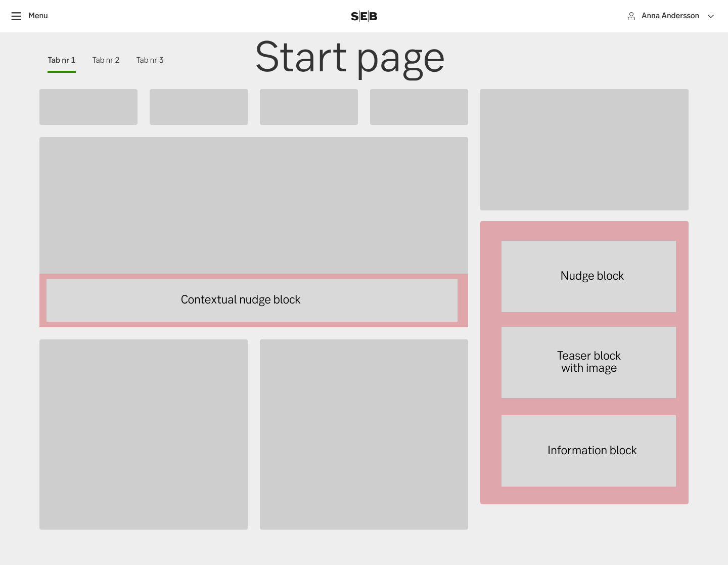728x565 pixels.
Task: Click the Start page heading
Action: pos(350,57)
